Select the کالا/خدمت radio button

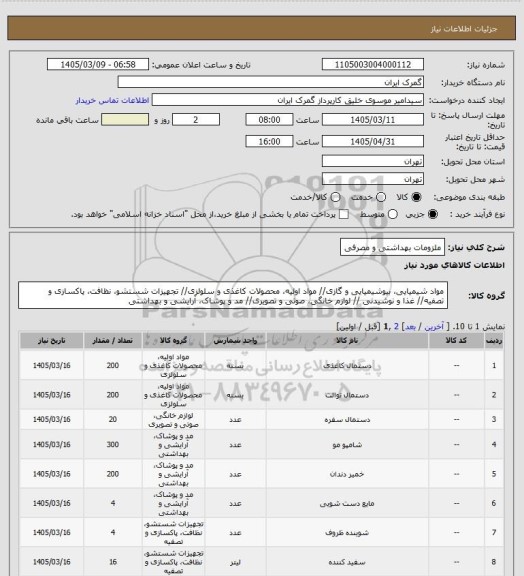(335, 197)
